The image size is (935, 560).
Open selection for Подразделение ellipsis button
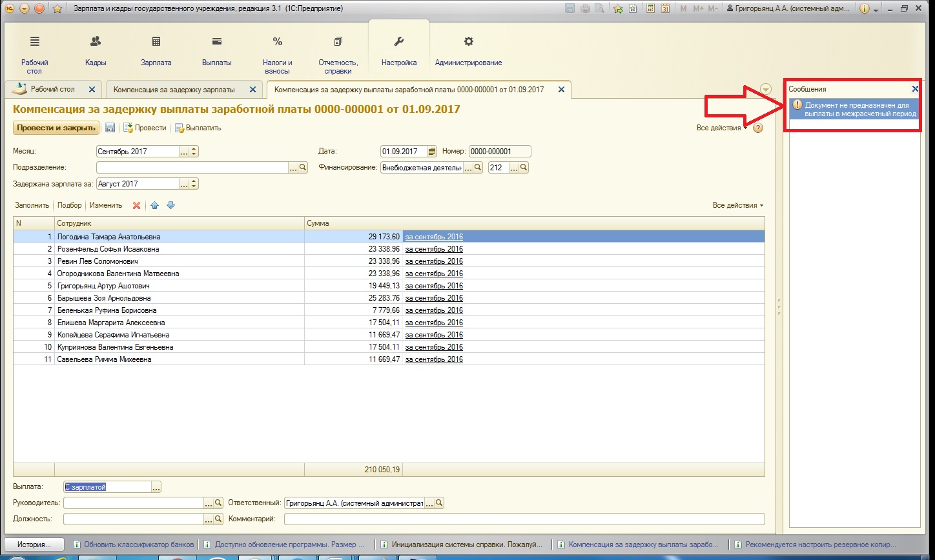tap(293, 168)
